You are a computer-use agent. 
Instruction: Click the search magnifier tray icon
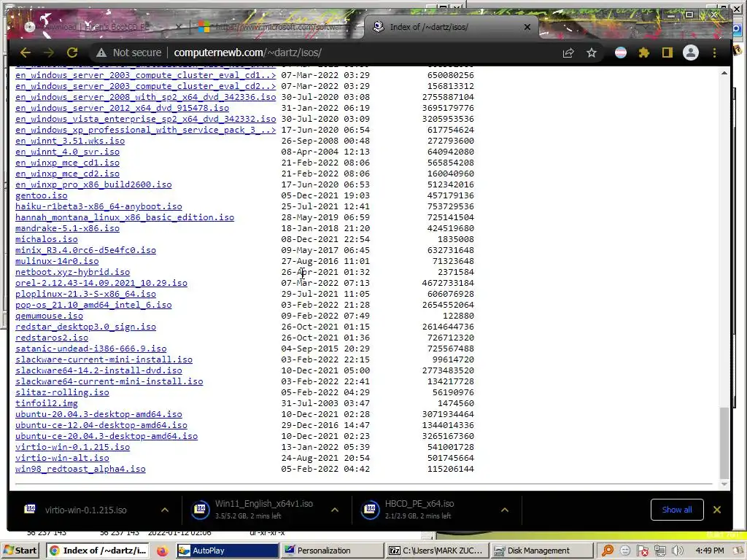608,551
